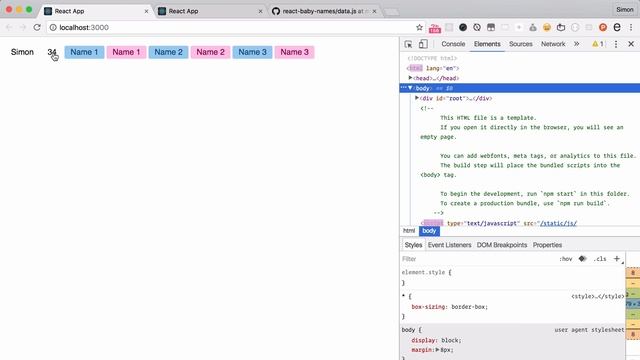Click the pink counter extension icon
Image resolution: width=640 pixels, height=360 pixels.
[435, 28]
